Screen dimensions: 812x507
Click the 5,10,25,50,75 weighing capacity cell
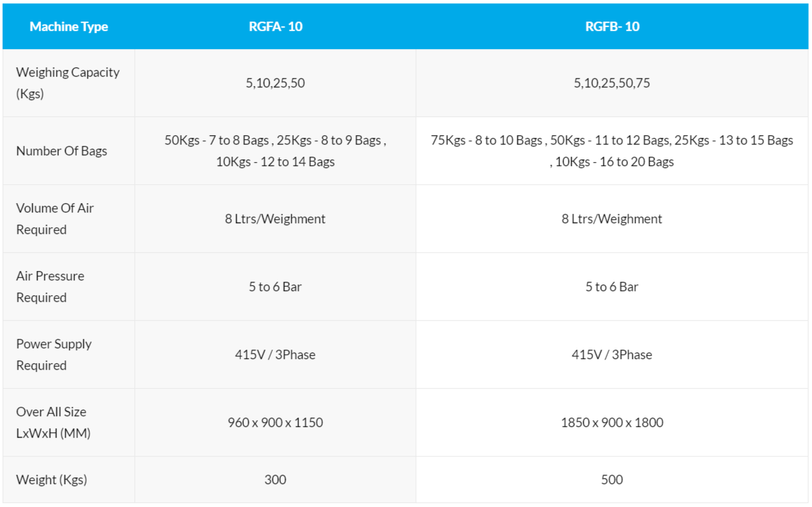[612, 83]
